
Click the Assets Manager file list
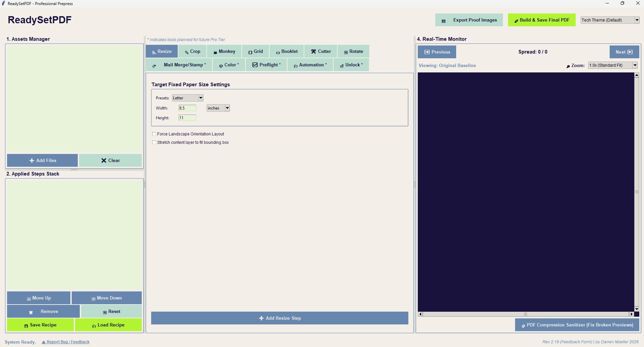(74, 99)
